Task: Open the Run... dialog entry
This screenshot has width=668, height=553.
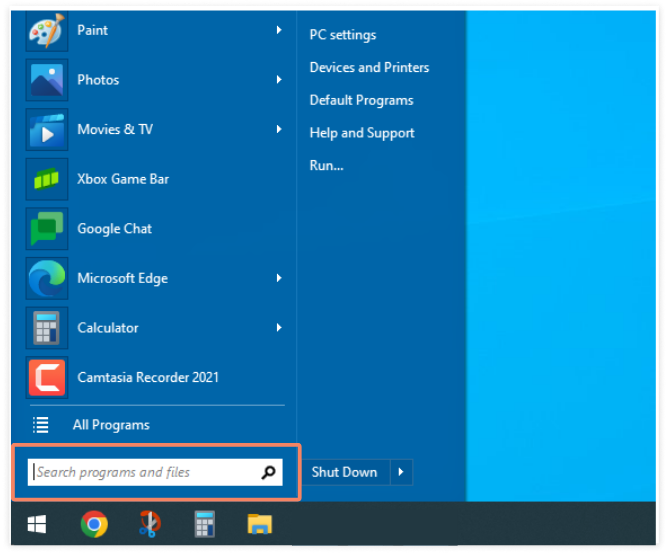Action: click(x=327, y=165)
